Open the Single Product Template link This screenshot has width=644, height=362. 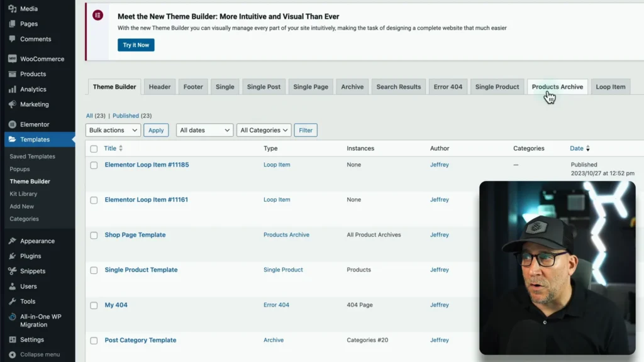pos(141,270)
